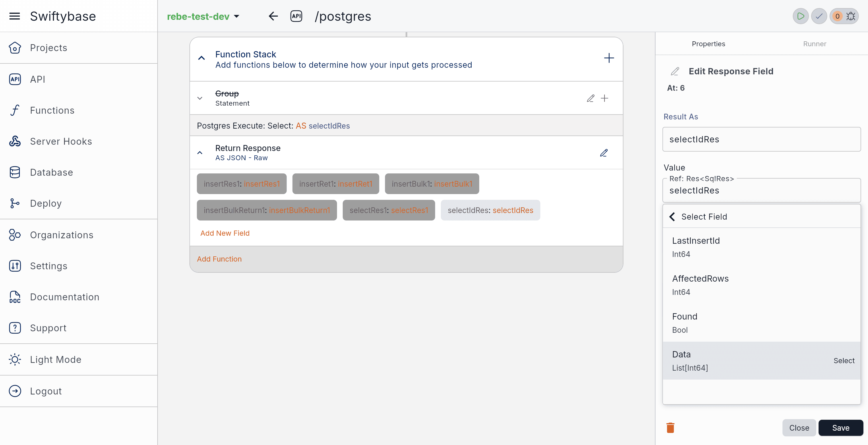Click the Swiftybase title
Viewport: 868px width, 445px height.
63,16
